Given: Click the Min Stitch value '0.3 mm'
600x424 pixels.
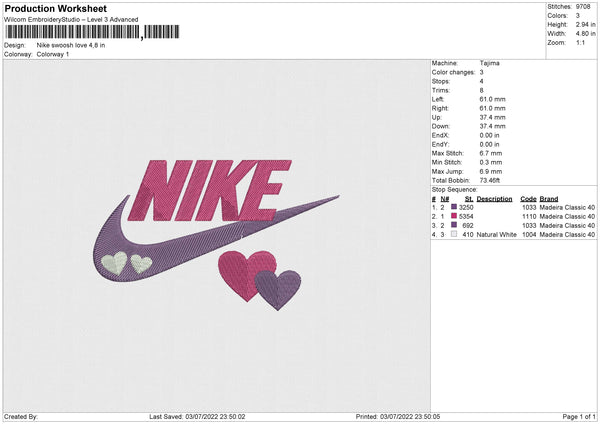Looking at the screenshot, I should tap(491, 162).
